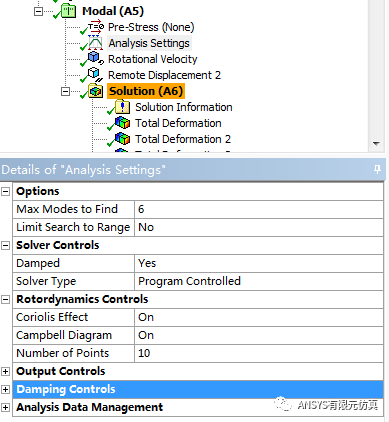The image size is (389, 422).
Task: Click the Max Modes to Find field
Action: (259, 209)
